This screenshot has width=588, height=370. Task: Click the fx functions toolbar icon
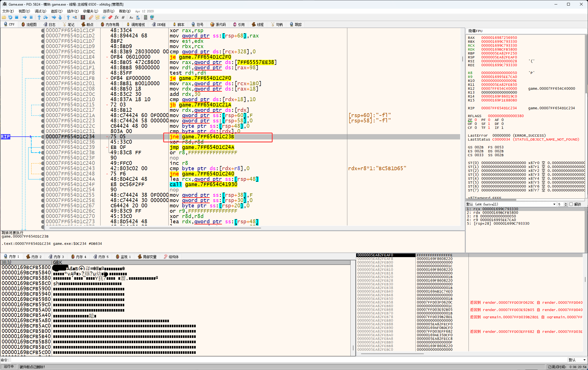pos(116,17)
